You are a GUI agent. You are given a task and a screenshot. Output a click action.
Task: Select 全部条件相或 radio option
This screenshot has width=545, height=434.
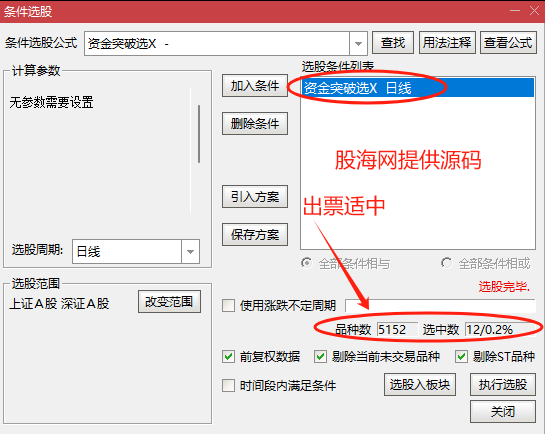click(x=446, y=263)
